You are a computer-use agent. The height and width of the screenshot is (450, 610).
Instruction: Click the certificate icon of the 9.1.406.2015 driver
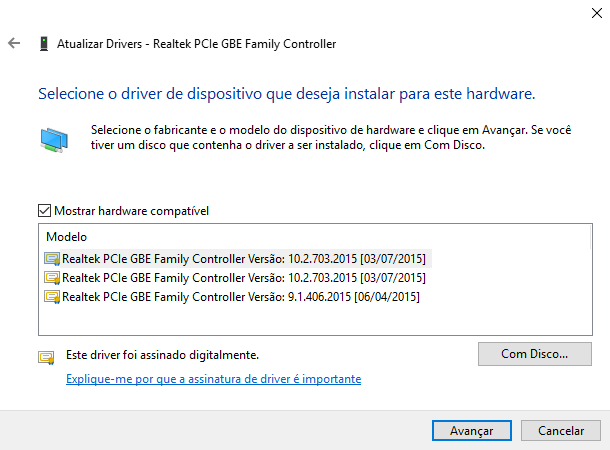(x=52, y=297)
